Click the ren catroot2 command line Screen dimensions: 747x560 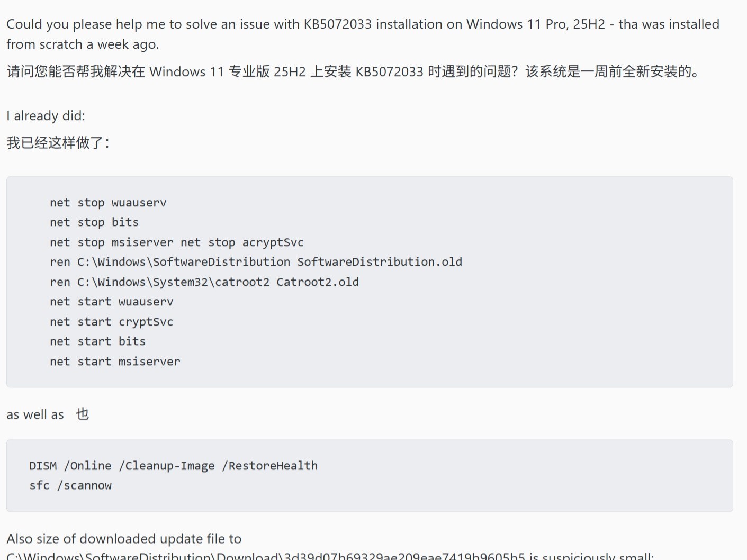(x=204, y=282)
